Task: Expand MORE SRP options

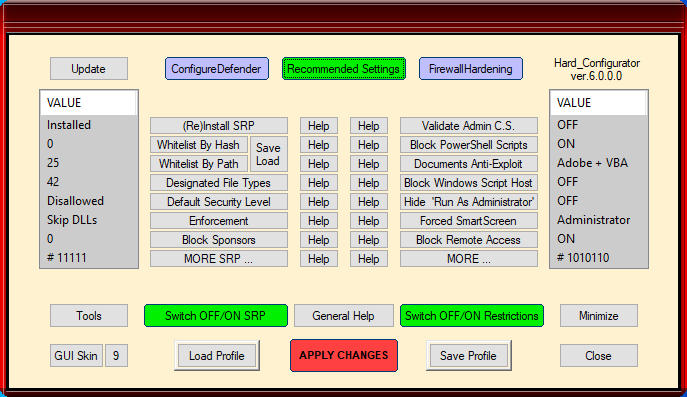Action: tap(219, 259)
